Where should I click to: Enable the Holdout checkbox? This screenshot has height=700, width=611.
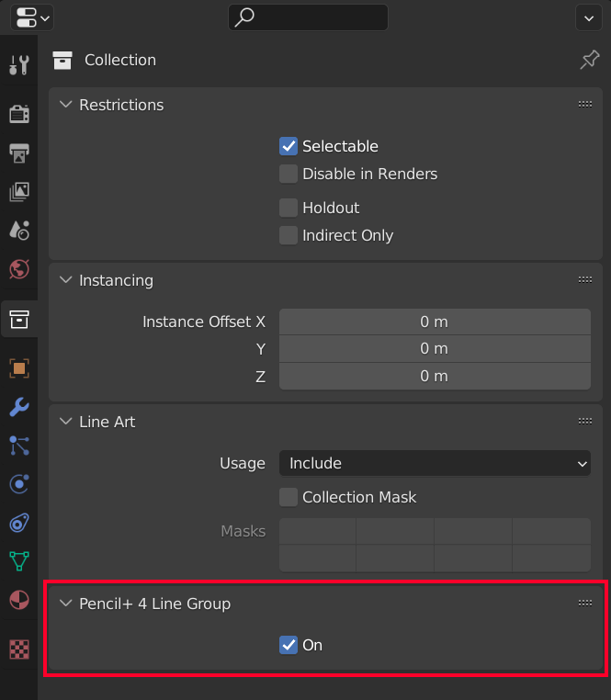289,208
